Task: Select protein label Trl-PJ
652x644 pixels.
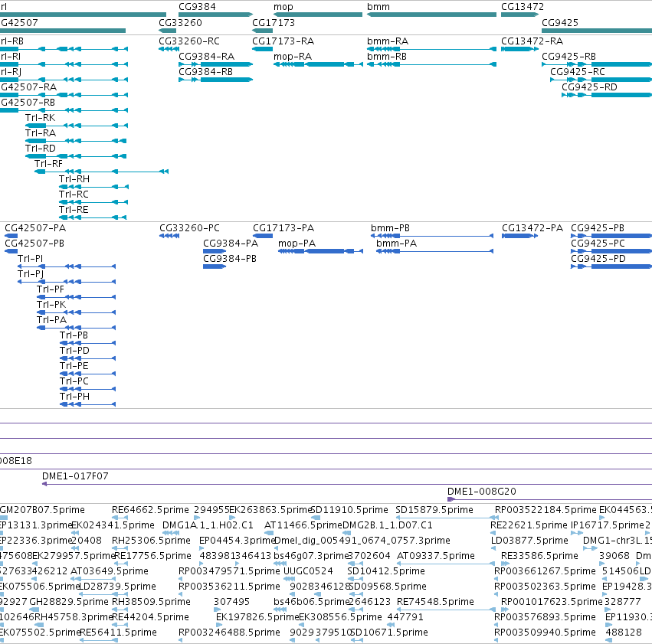Action: [x=31, y=274]
